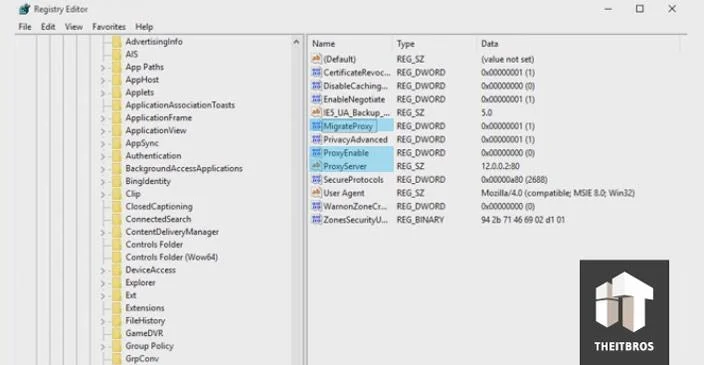Click the Mozilla/4.0 user agent data
Image resolution: width=704 pixels, height=365 pixels.
[x=558, y=193]
